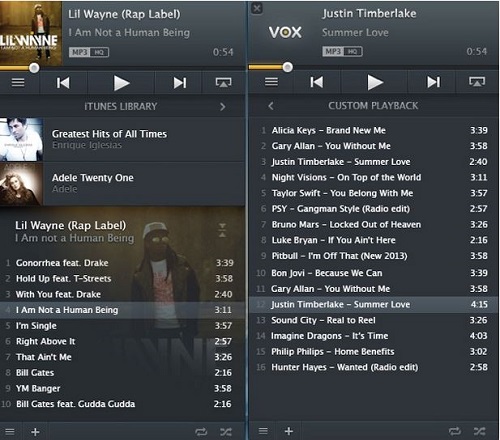Click the VOX logo artwork in right player
The height and width of the screenshot is (440, 500).
[x=285, y=32]
